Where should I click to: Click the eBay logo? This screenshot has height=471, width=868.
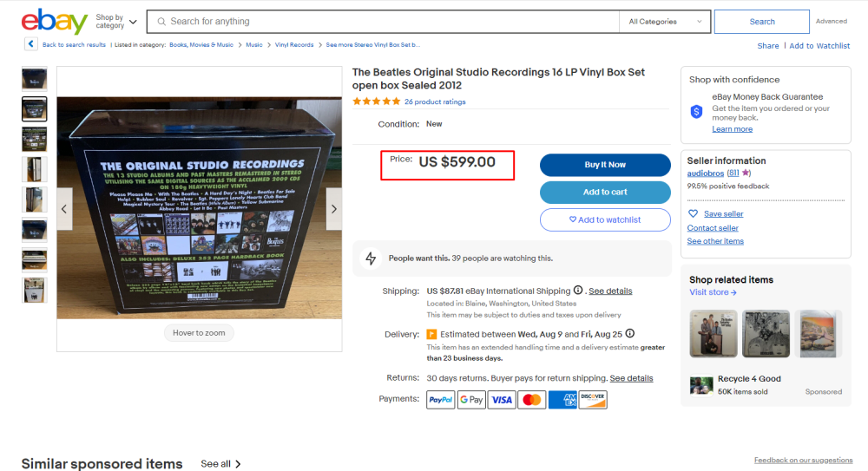click(x=54, y=22)
